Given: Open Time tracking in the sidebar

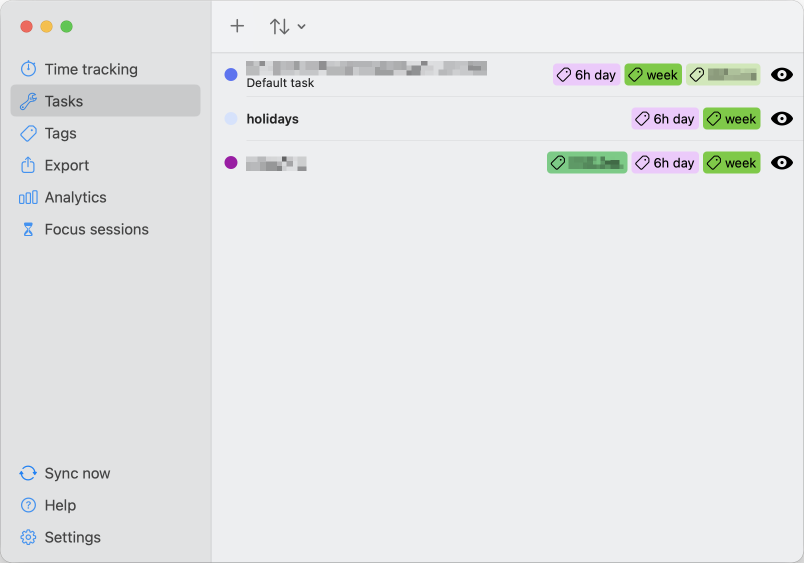Looking at the screenshot, I should pos(91,69).
